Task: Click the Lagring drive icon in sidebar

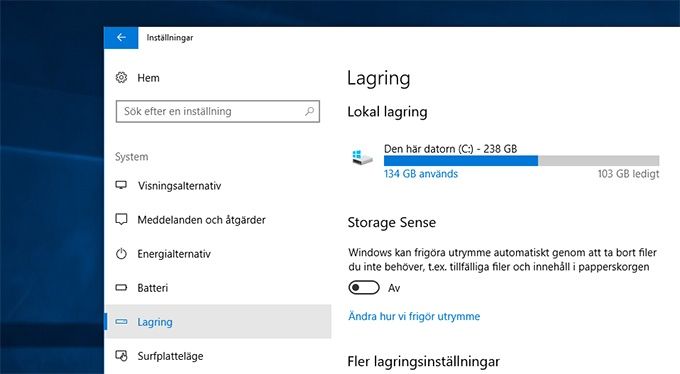Action: pos(121,322)
